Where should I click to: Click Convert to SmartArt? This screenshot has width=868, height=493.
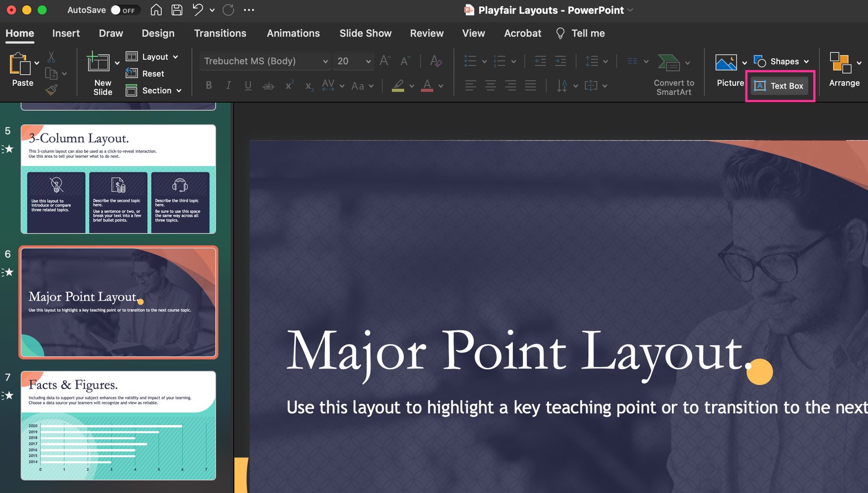click(x=673, y=74)
